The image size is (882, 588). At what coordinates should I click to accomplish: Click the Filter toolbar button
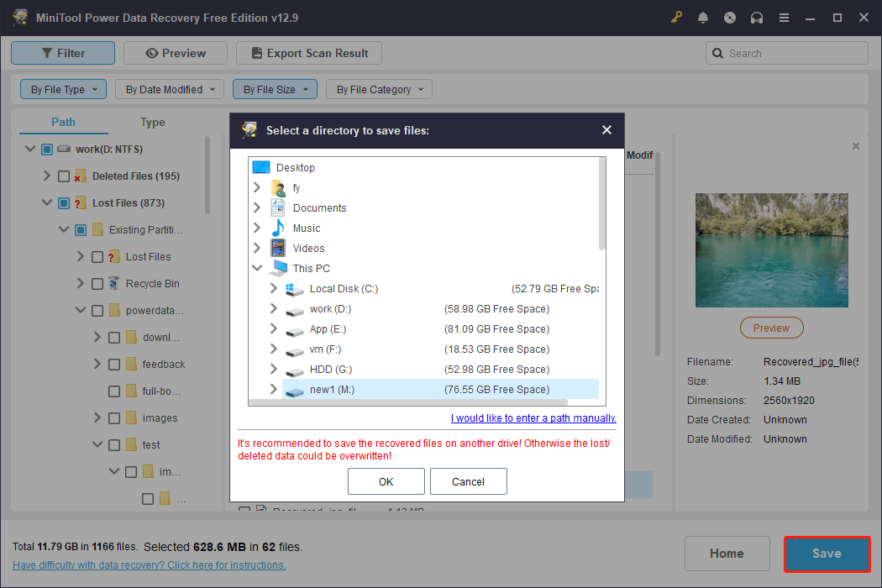(63, 53)
